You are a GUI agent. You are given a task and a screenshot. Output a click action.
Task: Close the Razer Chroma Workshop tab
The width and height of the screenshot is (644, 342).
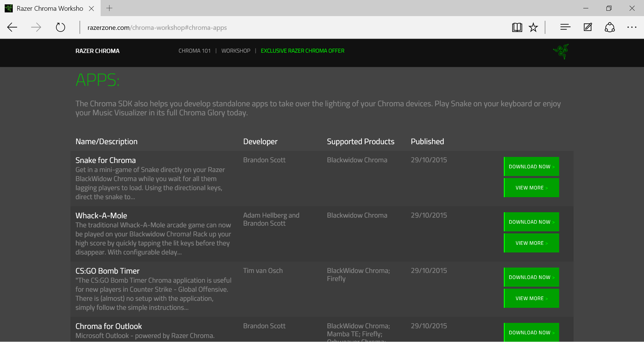(91, 8)
